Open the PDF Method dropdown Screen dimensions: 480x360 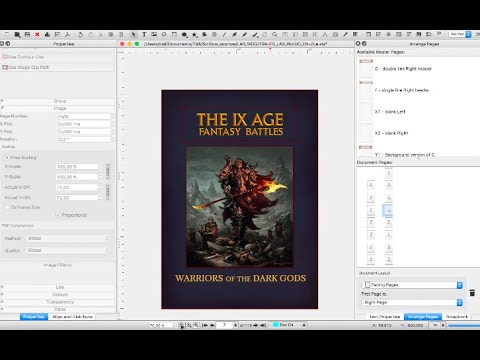click(68, 238)
